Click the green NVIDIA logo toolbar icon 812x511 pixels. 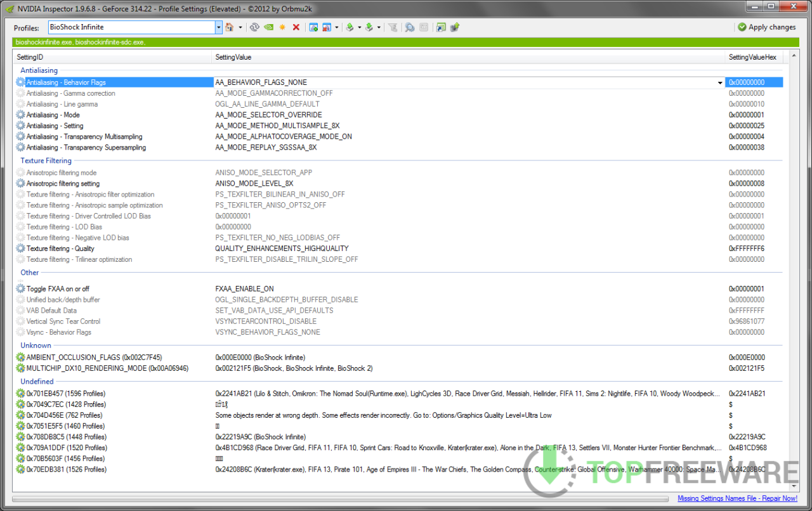tap(268, 27)
